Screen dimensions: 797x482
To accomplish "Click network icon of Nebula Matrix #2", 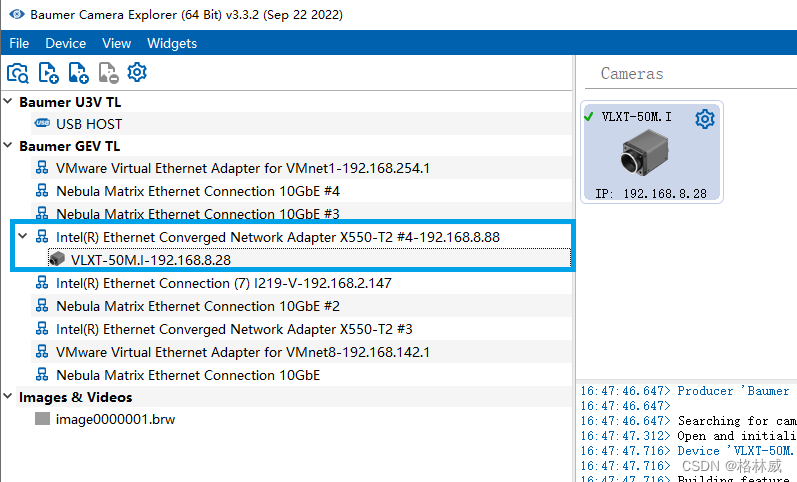I will click(42, 305).
